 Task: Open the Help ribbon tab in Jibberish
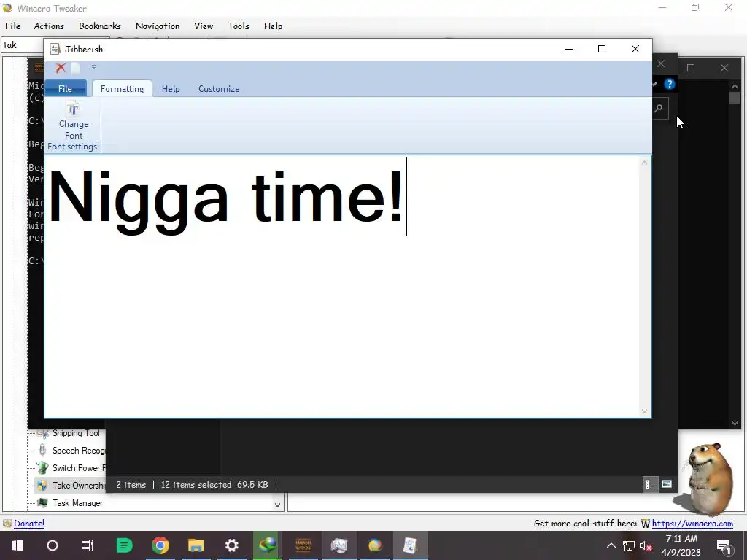point(171,88)
